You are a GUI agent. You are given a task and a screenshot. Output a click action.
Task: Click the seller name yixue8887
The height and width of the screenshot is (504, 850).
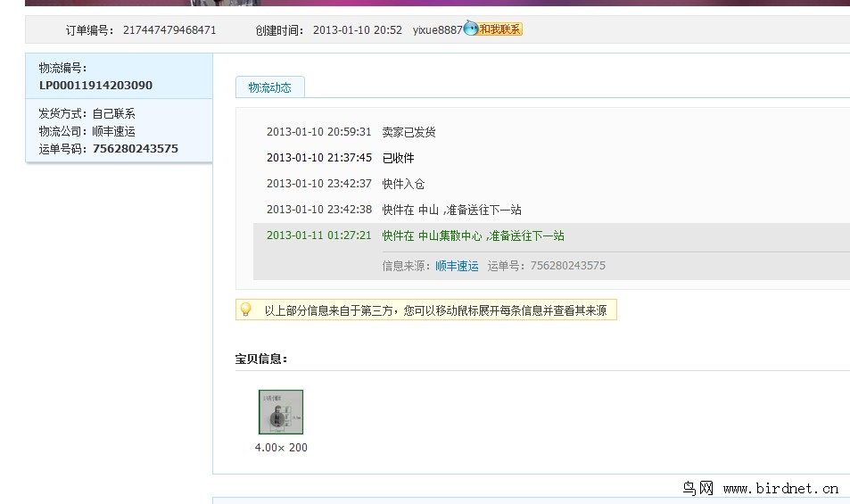point(437,30)
